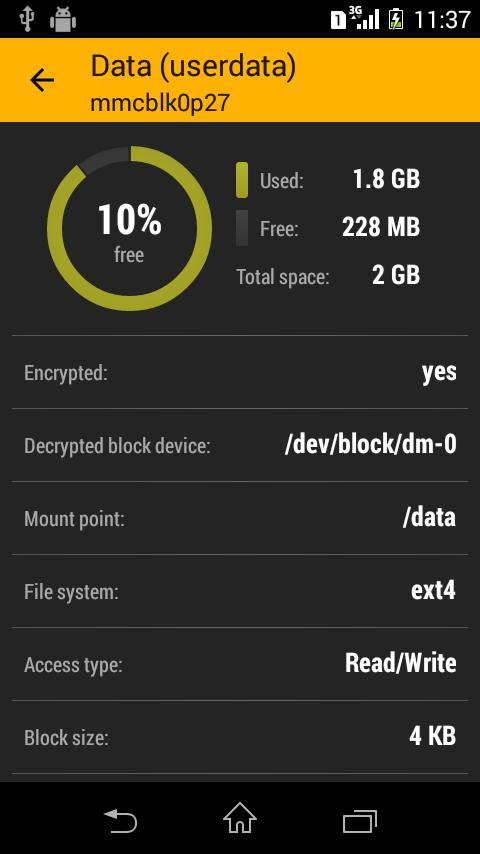The height and width of the screenshot is (854, 480).
Task: Select the Encrypted row
Action: point(240,373)
